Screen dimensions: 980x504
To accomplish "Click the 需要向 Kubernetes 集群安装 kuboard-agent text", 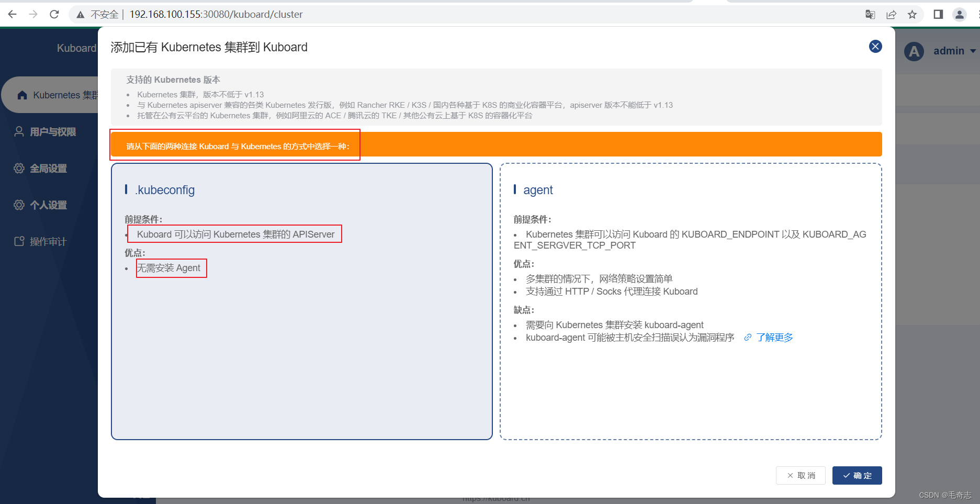I will [x=615, y=325].
